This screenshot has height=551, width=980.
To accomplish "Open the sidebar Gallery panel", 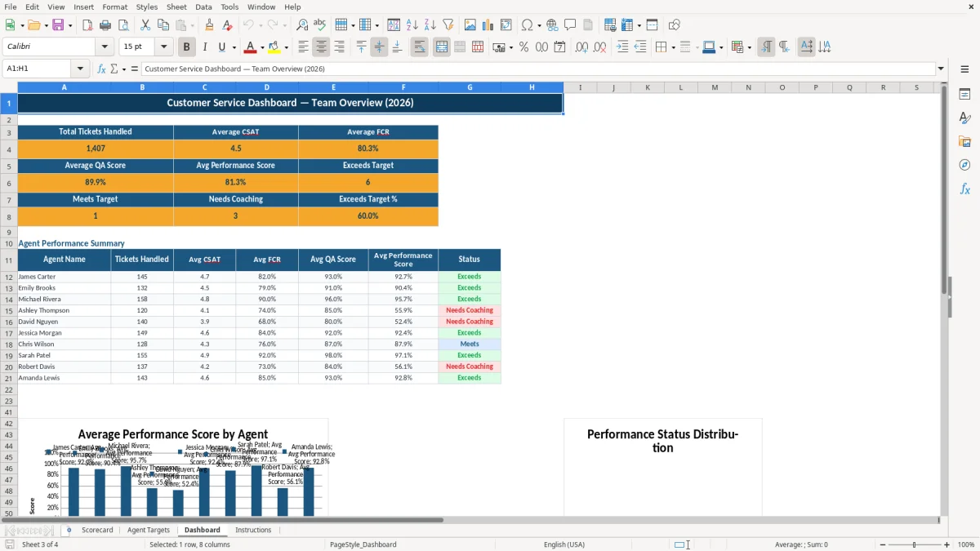I will (x=964, y=142).
